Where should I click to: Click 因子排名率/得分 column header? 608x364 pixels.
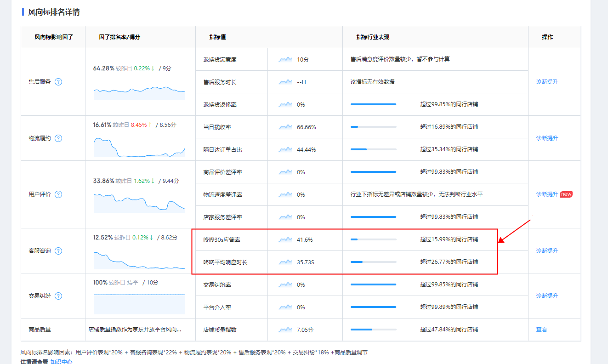[119, 37]
